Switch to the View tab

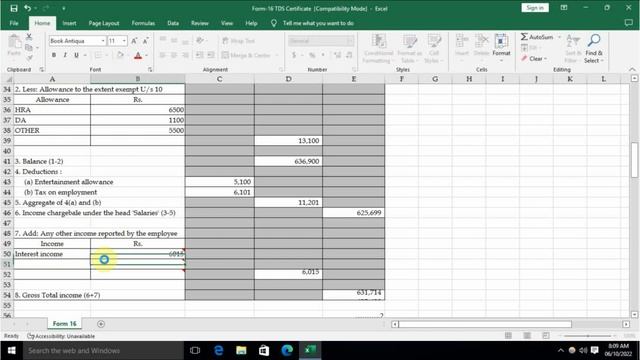coord(227,23)
